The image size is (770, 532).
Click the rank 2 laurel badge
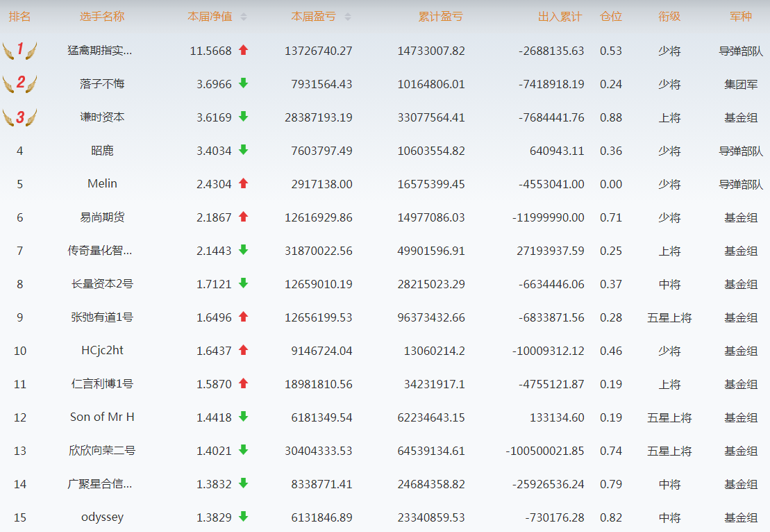pyautogui.click(x=19, y=83)
